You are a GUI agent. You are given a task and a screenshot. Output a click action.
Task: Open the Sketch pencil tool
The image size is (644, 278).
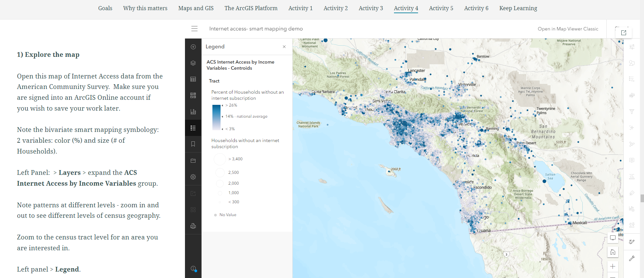632,241
